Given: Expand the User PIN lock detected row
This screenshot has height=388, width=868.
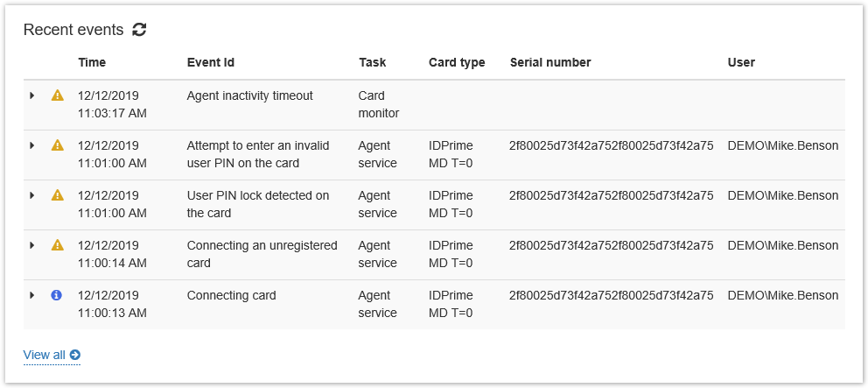Looking at the screenshot, I should pyautogui.click(x=32, y=195).
